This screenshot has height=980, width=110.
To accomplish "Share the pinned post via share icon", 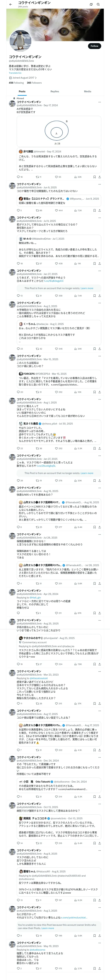I will (x=99, y=177).
